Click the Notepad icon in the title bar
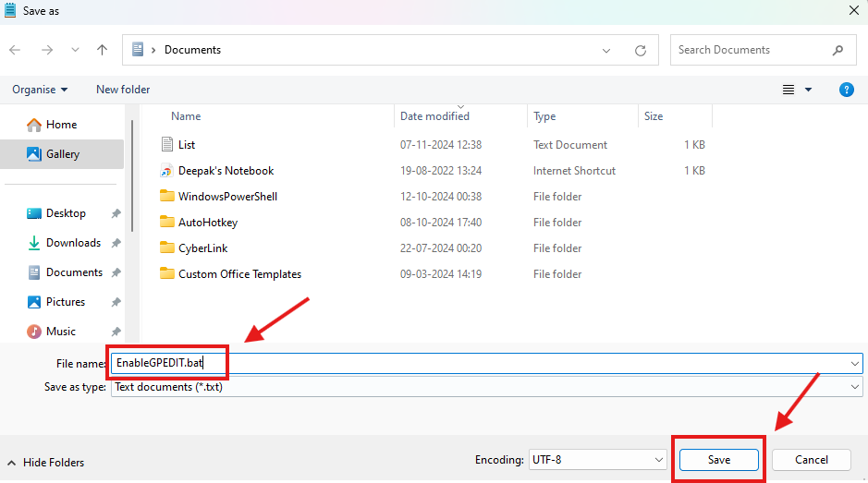This screenshot has width=868, height=483. coord(10,10)
